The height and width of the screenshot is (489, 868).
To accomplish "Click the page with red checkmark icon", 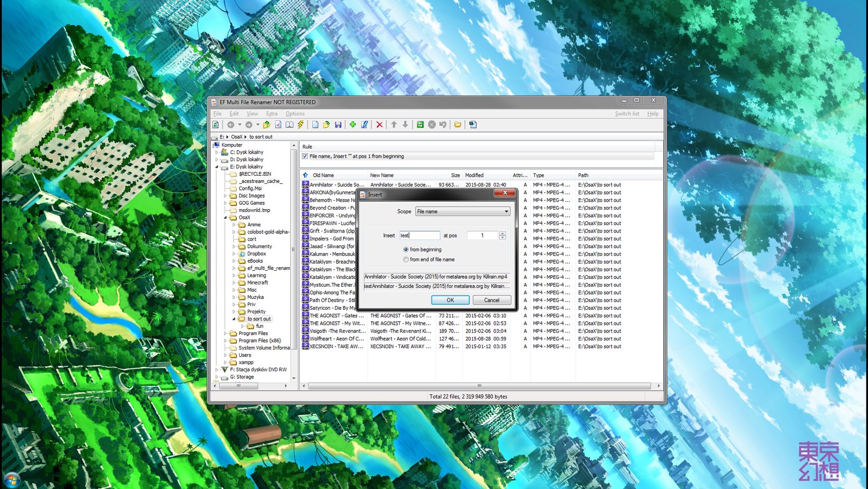I will pyautogui.click(x=278, y=125).
